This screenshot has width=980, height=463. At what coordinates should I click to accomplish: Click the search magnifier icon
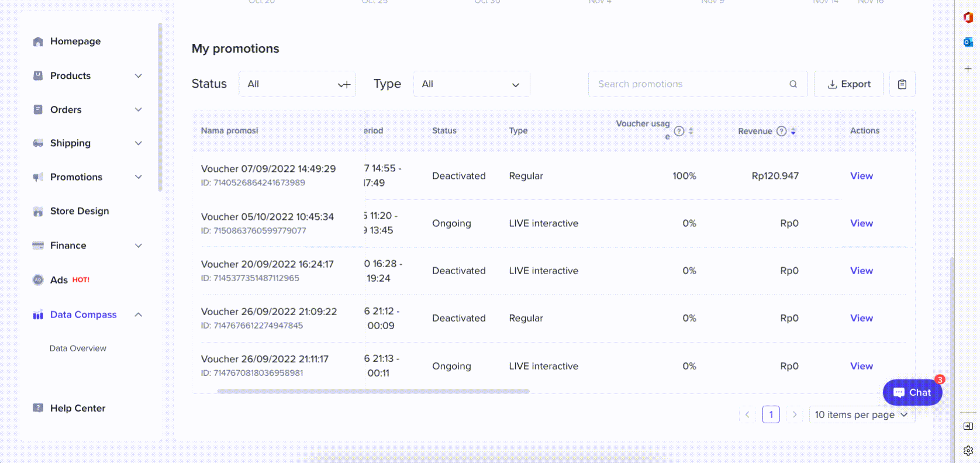pyautogui.click(x=793, y=84)
